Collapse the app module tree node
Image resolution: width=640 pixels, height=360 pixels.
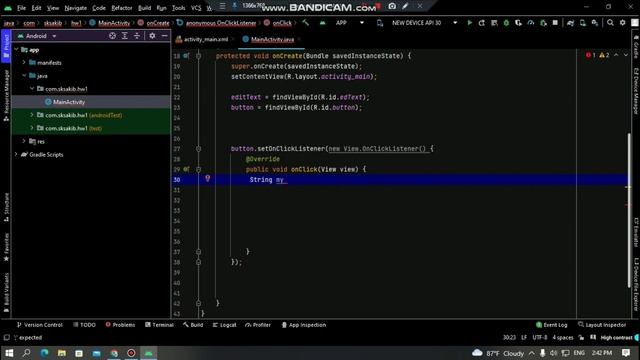(16, 49)
